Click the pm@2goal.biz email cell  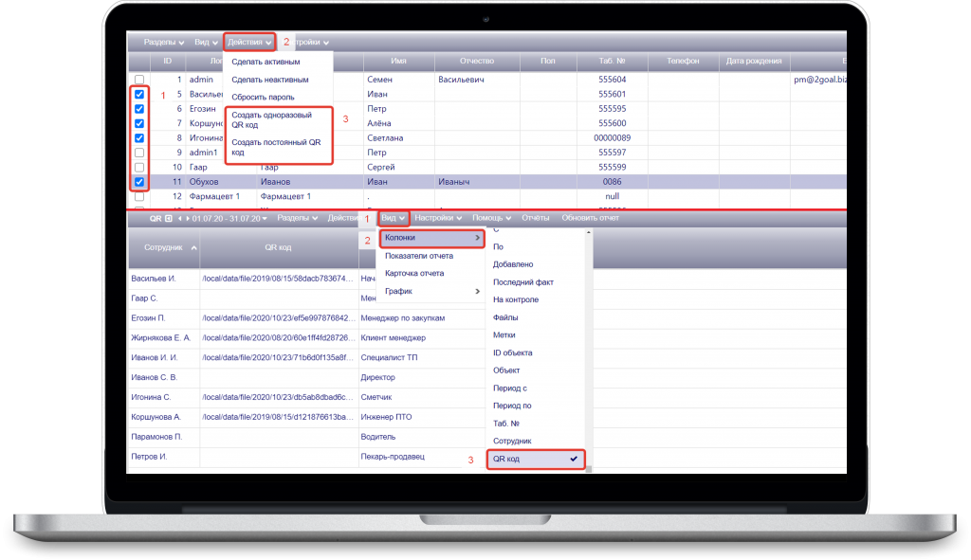(820, 80)
